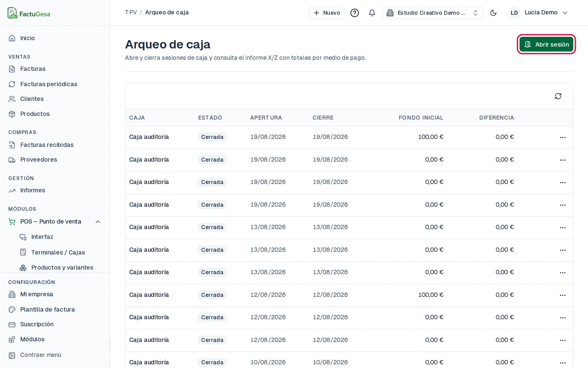
Task: Open row actions for 100,00 € session opened 19/08/2026
Action: tap(563, 137)
